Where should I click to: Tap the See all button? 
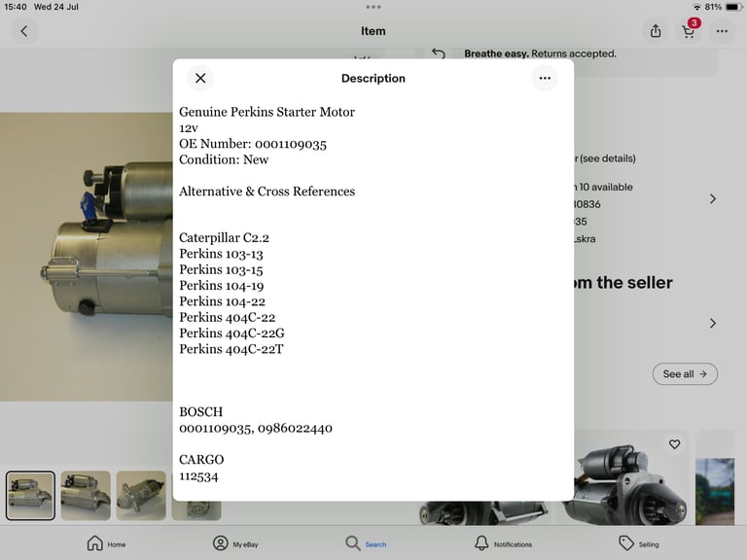[x=685, y=373]
